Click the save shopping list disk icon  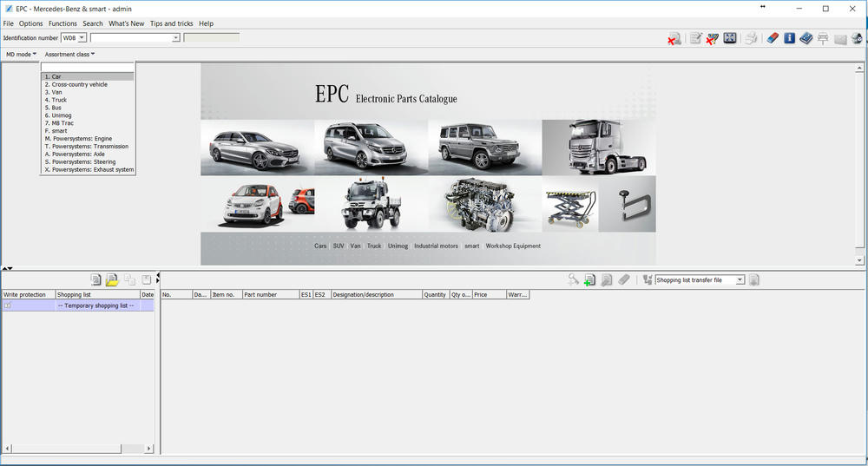click(146, 279)
